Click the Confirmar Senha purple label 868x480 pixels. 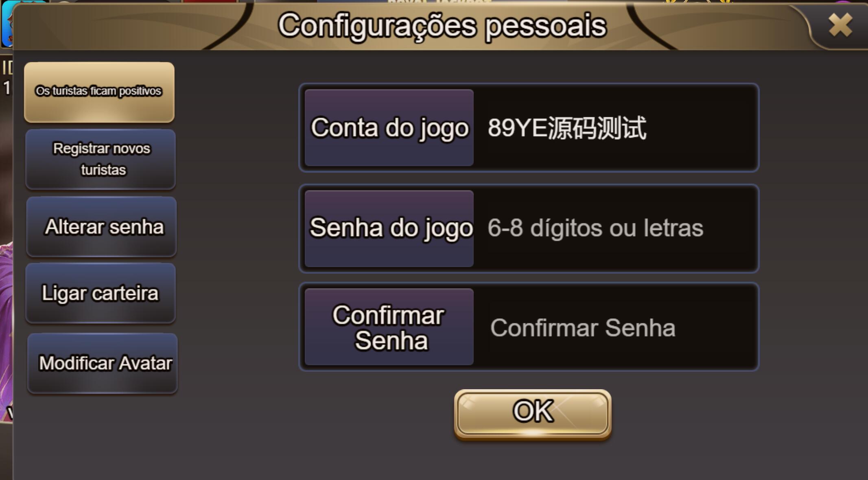point(389,327)
